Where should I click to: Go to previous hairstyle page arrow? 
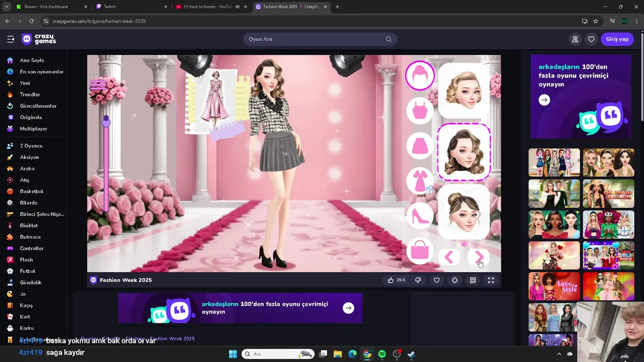point(449,257)
